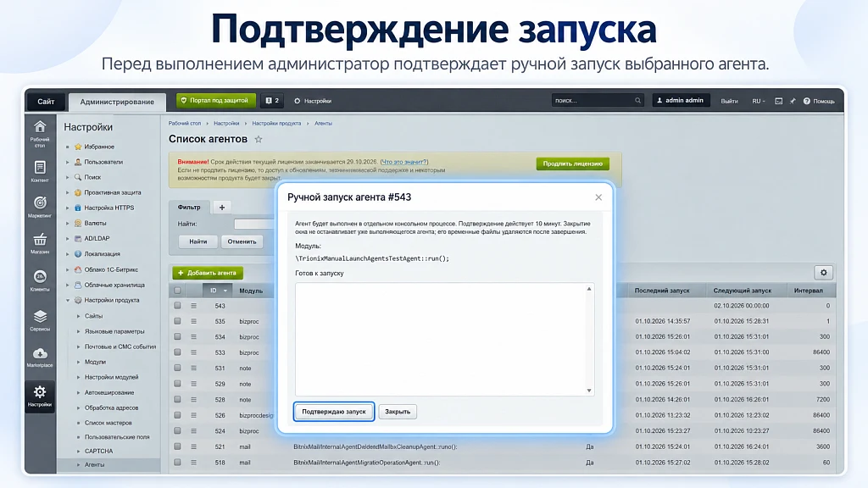Sort by the ID column dropdown arrow
Viewport: 868px width, 488px height.
tap(225, 291)
